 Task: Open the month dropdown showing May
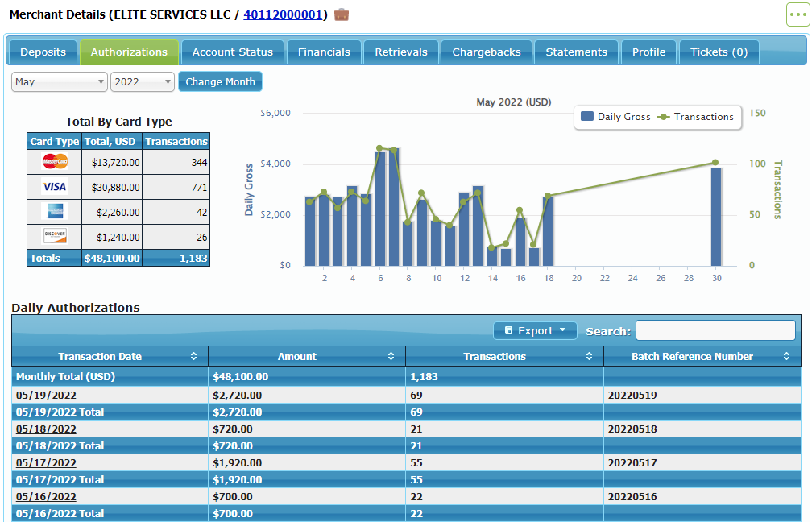(60, 81)
